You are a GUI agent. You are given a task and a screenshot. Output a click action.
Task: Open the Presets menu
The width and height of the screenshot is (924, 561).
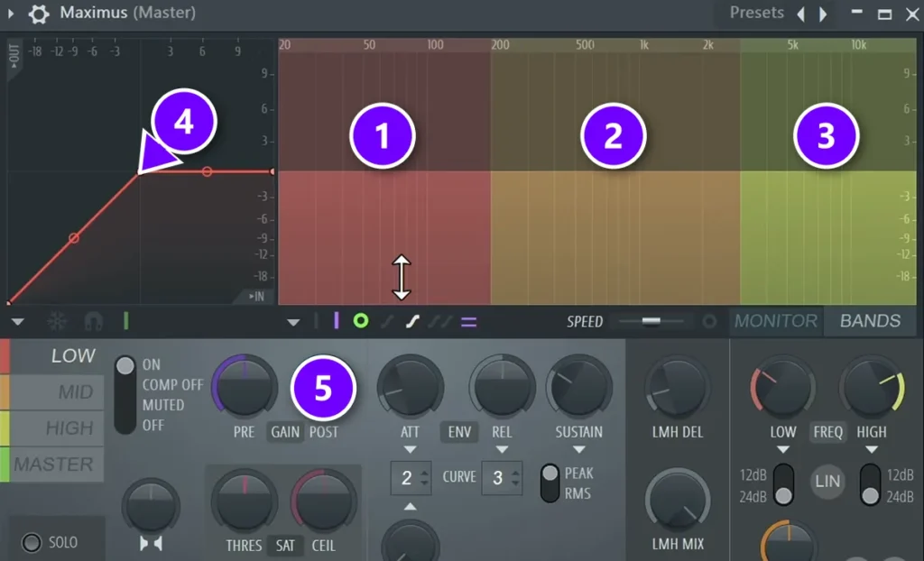pos(757,13)
